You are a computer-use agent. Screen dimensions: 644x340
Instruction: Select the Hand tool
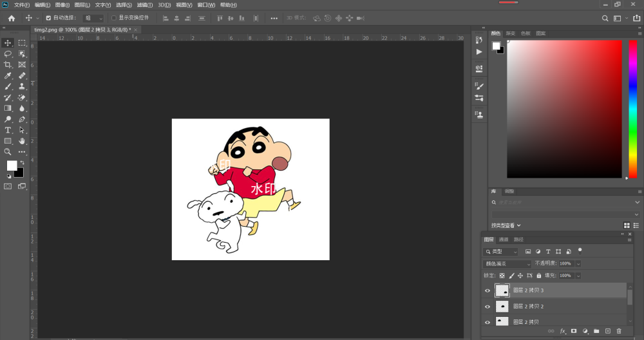click(22, 141)
